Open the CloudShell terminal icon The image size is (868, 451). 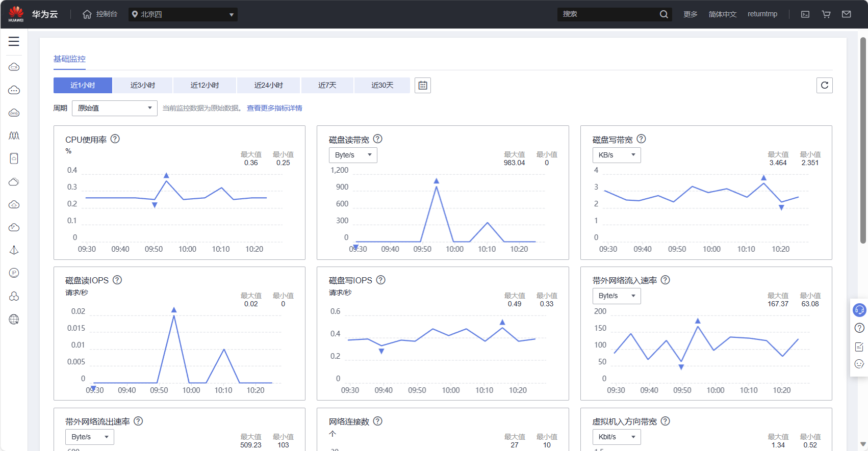click(805, 14)
